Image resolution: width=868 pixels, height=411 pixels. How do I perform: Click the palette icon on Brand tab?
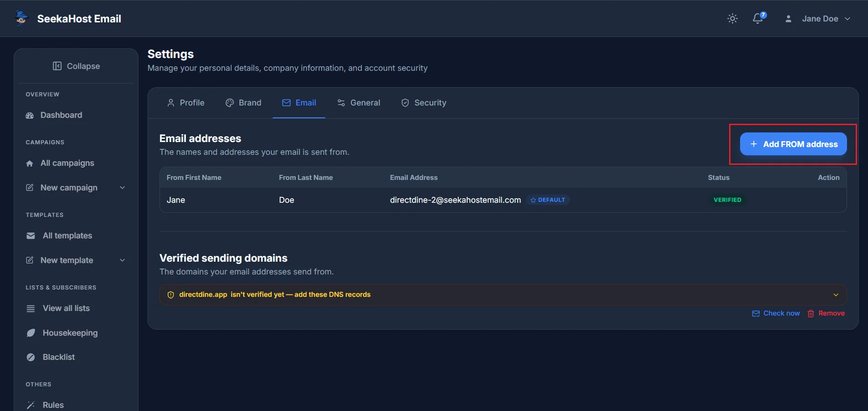(230, 103)
